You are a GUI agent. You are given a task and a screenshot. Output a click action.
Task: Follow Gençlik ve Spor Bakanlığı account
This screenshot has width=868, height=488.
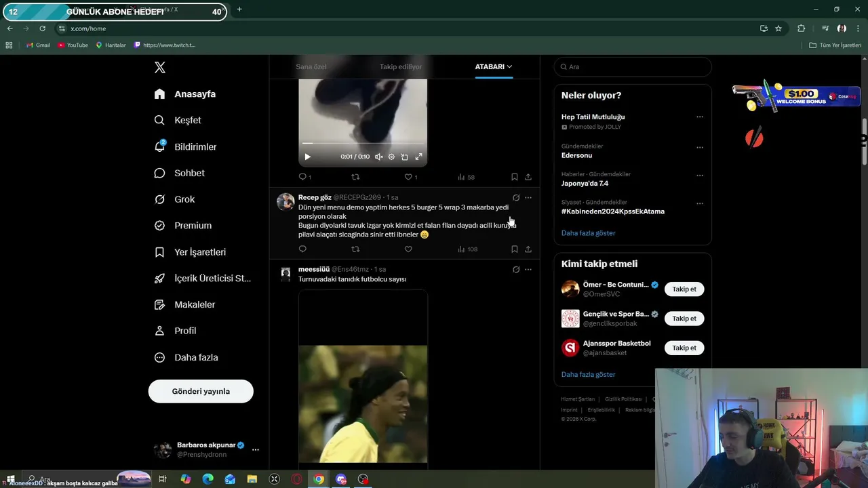point(684,319)
